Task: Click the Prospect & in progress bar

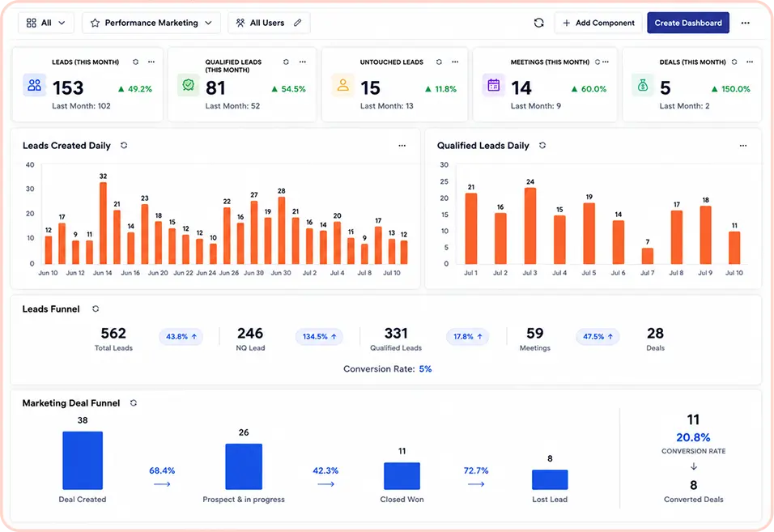Action: point(244,466)
